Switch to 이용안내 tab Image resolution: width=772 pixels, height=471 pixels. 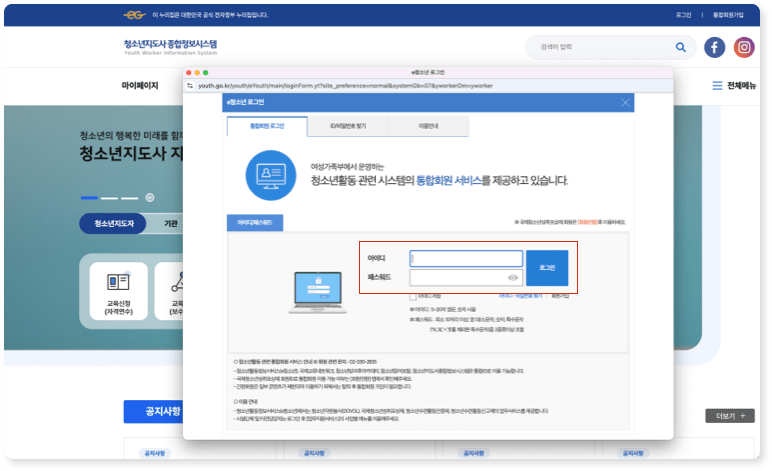pyautogui.click(x=413, y=126)
